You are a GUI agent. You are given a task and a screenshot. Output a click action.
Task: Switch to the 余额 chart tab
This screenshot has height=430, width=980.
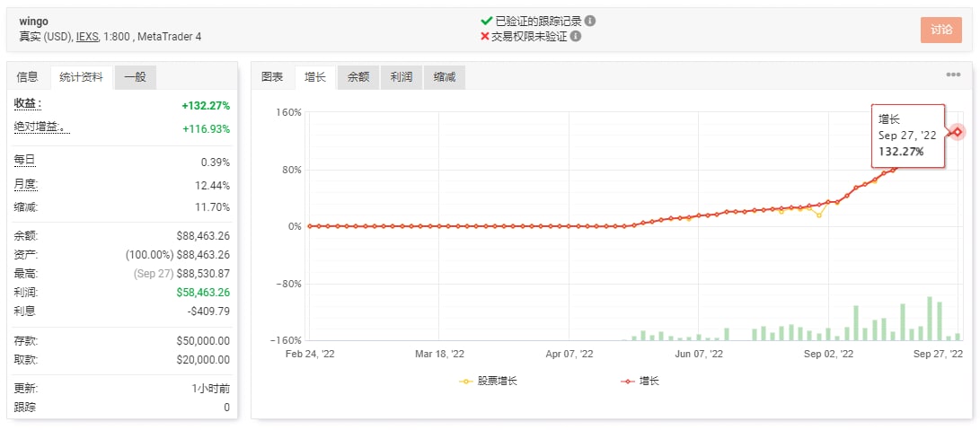tap(358, 77)
